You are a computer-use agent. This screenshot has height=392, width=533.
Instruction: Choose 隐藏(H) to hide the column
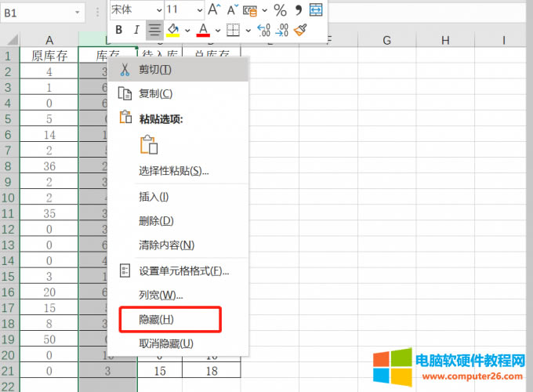(178, 319)
